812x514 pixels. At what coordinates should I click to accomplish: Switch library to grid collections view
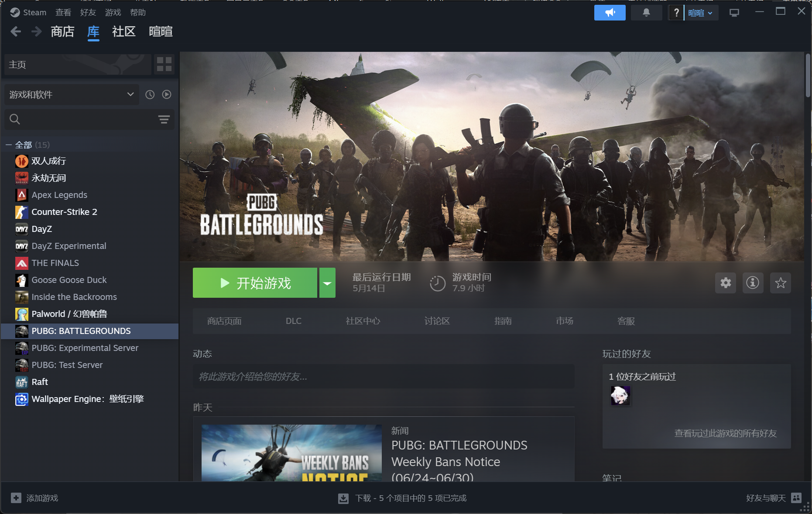[164, 65]
